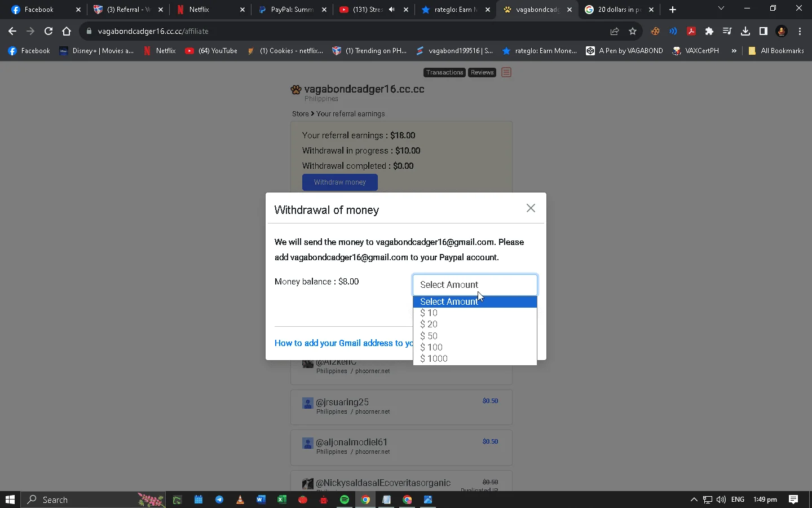Choose the $ 1000 withdrawal amount
Viewport: 812px width, 508px height.
[x=475, y=358]
